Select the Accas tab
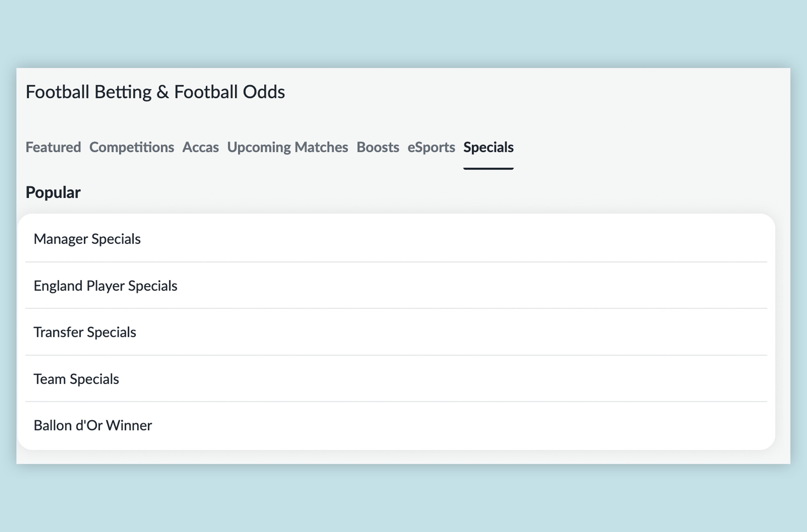 (x=200, y=147)
